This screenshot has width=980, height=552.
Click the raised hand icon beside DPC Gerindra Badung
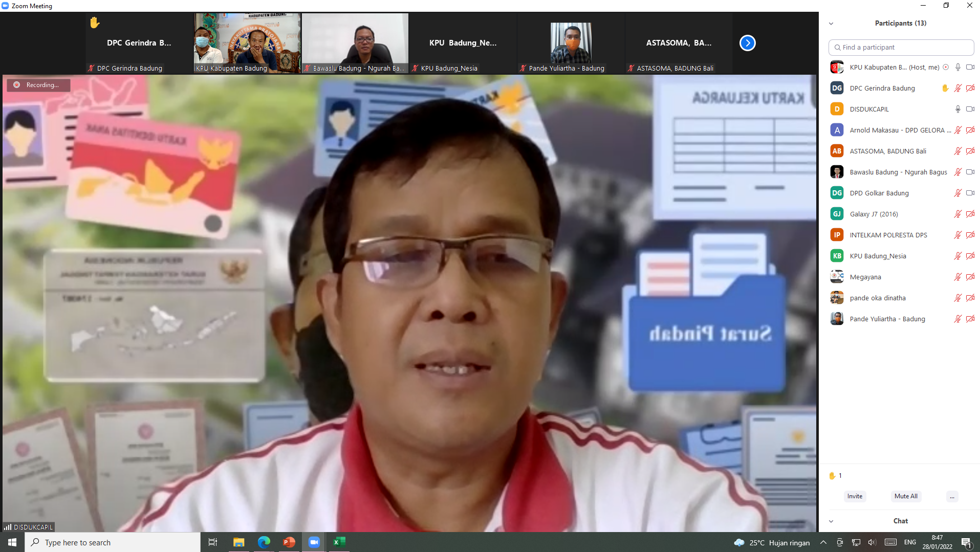[x=945, y=88]
